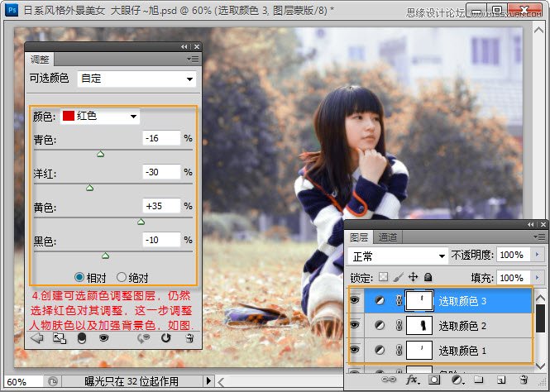Click document scroll-up arrow at right edge
This screenshot has height=392, width=550.
click(x=538, y=30)
